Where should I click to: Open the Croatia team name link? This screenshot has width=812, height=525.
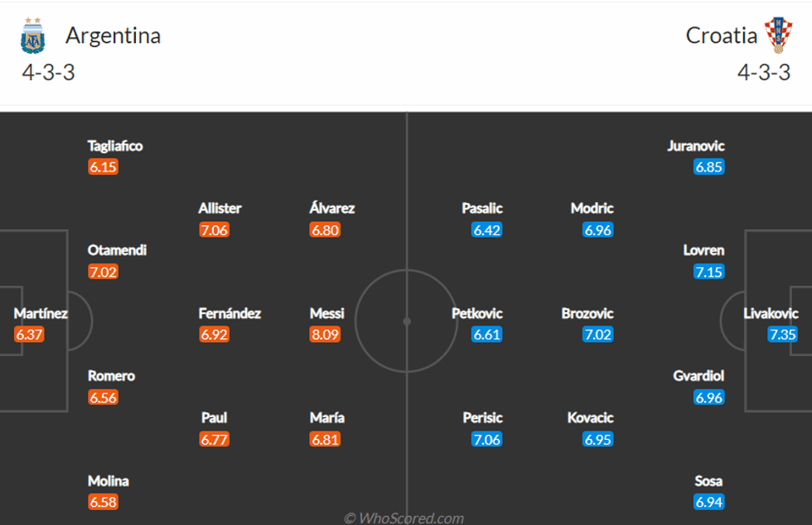[721, 36]
